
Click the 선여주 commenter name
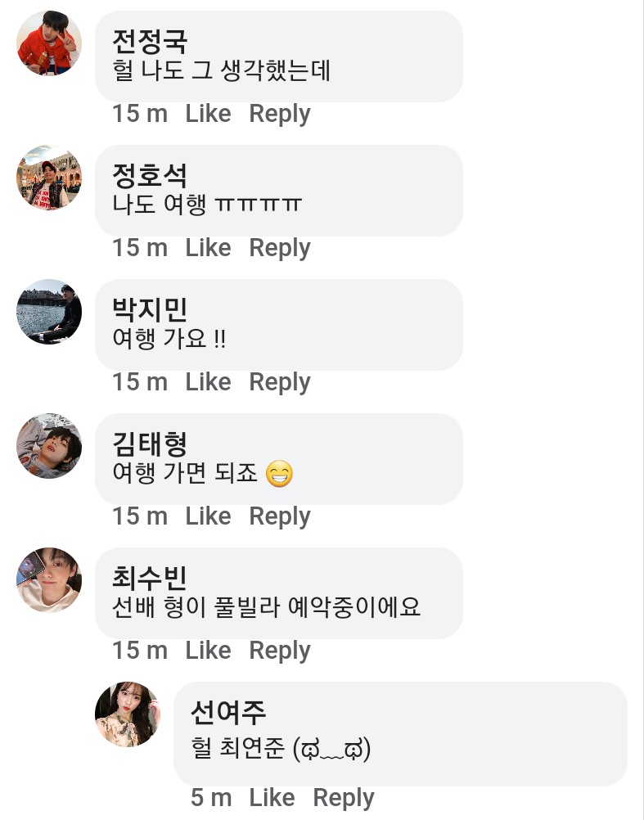point(228,712)
